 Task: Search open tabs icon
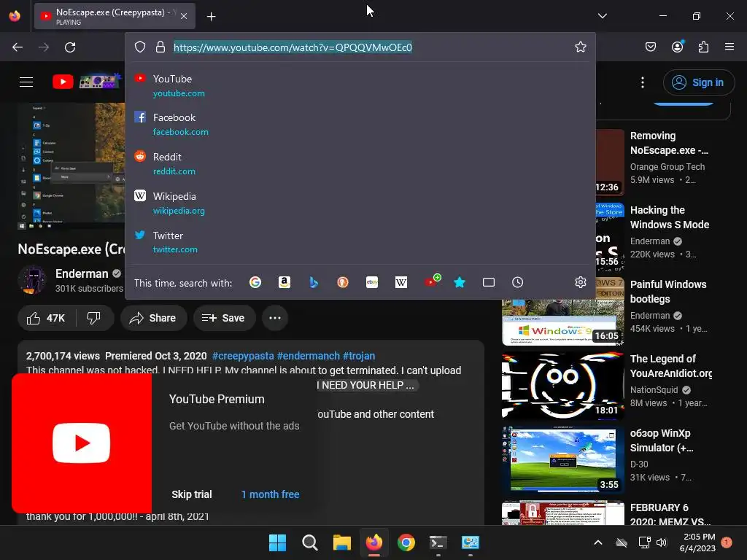489,282
